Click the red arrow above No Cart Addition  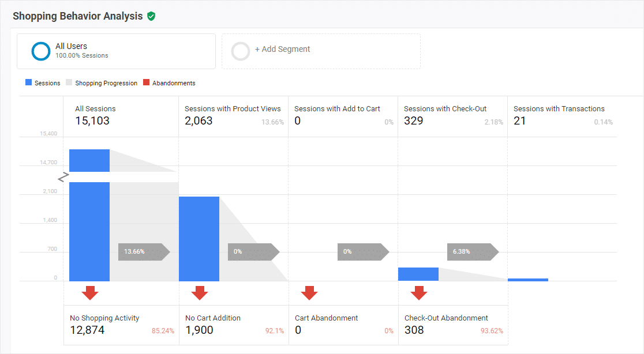point(200,293)
